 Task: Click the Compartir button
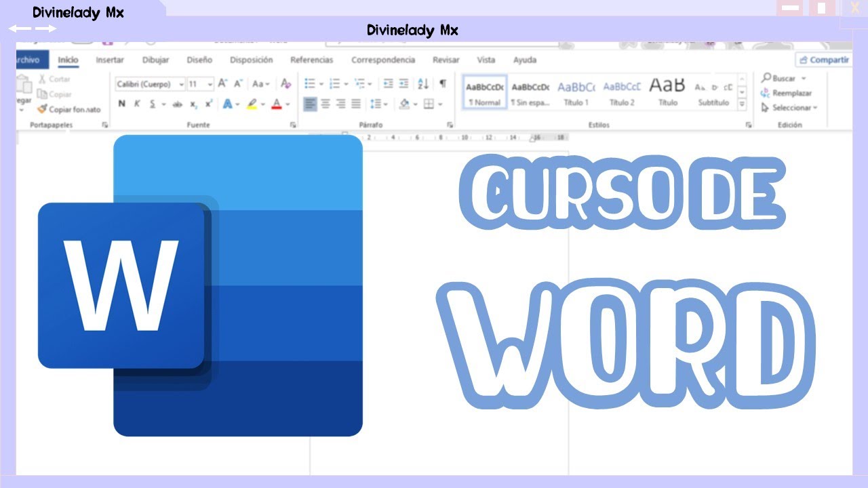[x=823, y=60]
